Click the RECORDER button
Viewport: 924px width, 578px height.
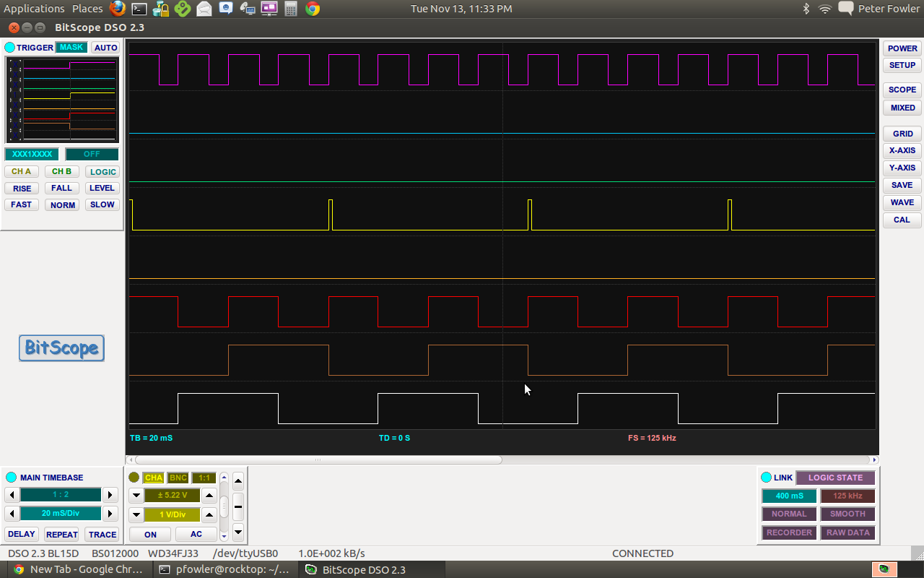pos(789,532)
